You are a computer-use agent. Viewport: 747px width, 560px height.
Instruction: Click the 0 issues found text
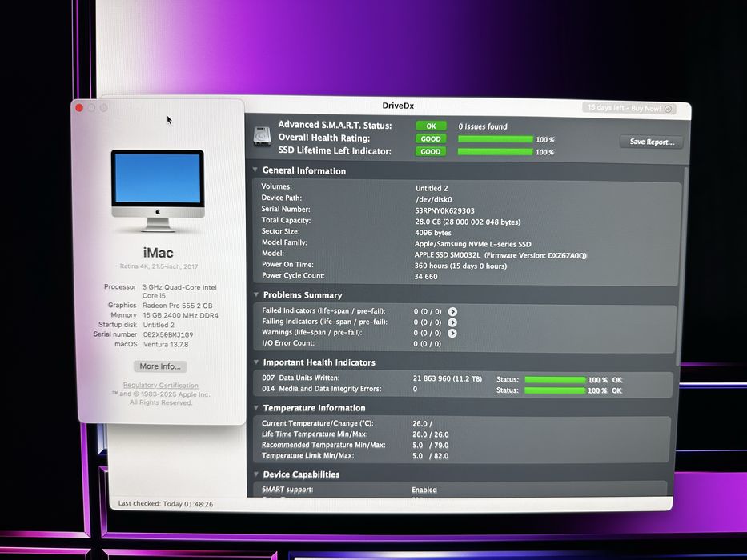pyautogui.click(x=483, y=126)
